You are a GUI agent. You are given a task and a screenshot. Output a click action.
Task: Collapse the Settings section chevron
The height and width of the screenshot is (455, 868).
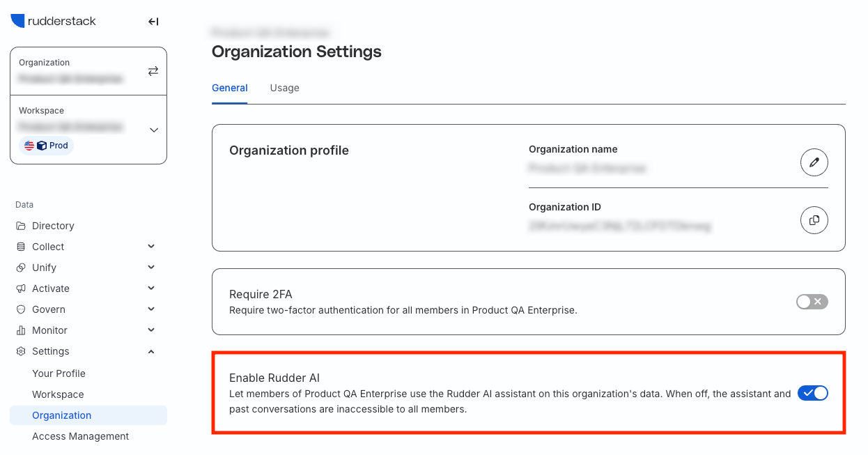point(151,351)
